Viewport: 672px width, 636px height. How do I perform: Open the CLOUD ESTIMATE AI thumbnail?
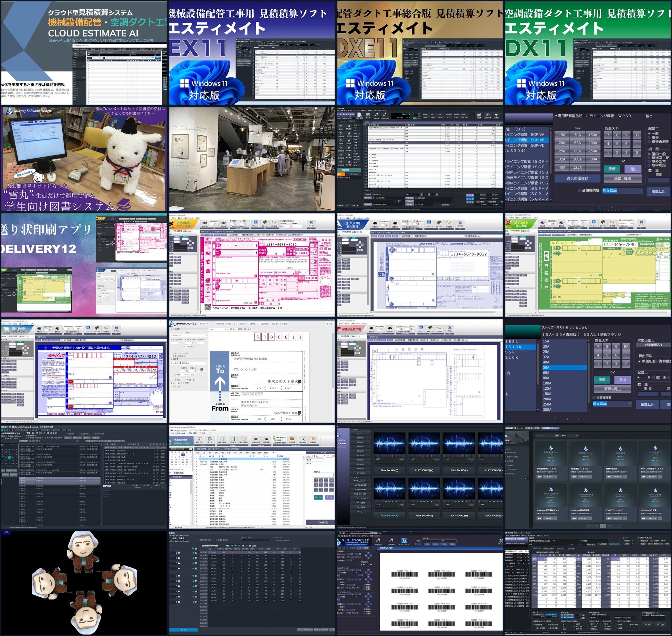click(84, 53)
